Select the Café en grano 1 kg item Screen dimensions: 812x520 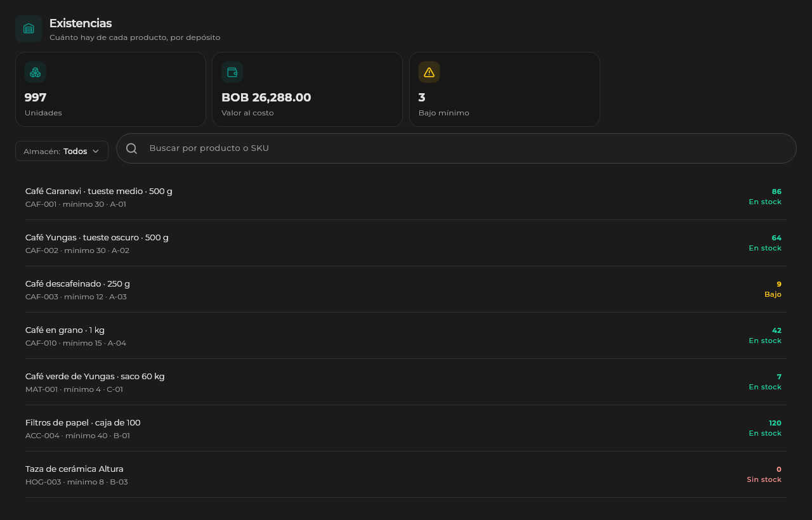coord(406,335)
